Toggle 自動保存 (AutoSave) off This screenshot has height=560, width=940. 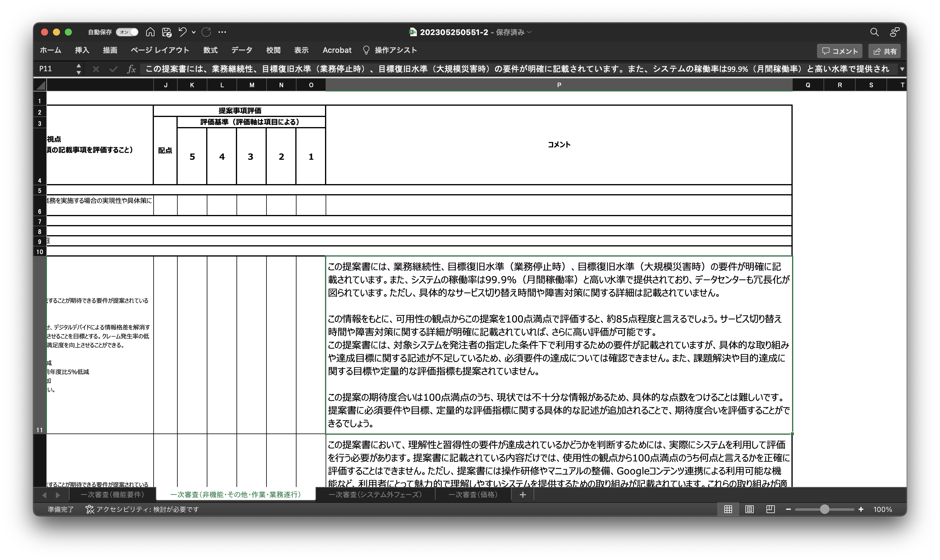[x=127, y=32]
